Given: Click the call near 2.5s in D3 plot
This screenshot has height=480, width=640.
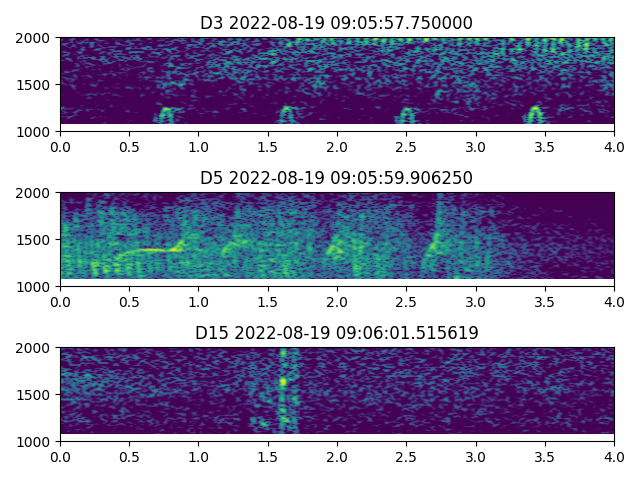Looking at the screenshot, I should pos(407,114).
